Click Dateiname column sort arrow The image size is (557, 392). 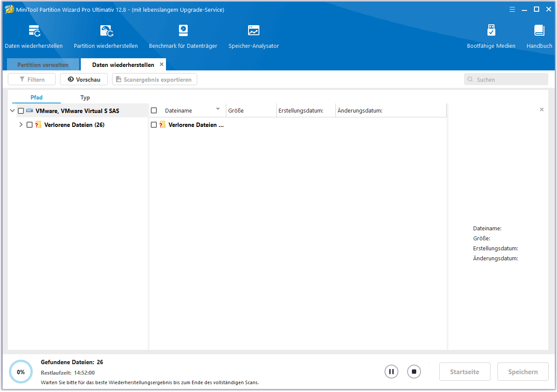[218, 109]
